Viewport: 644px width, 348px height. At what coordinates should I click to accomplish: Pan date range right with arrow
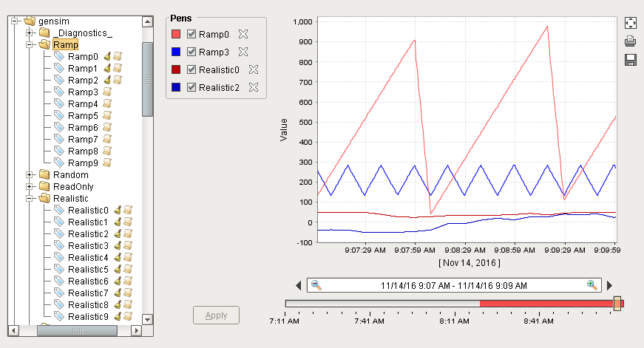pyautogui.click(x=610, y=285)
